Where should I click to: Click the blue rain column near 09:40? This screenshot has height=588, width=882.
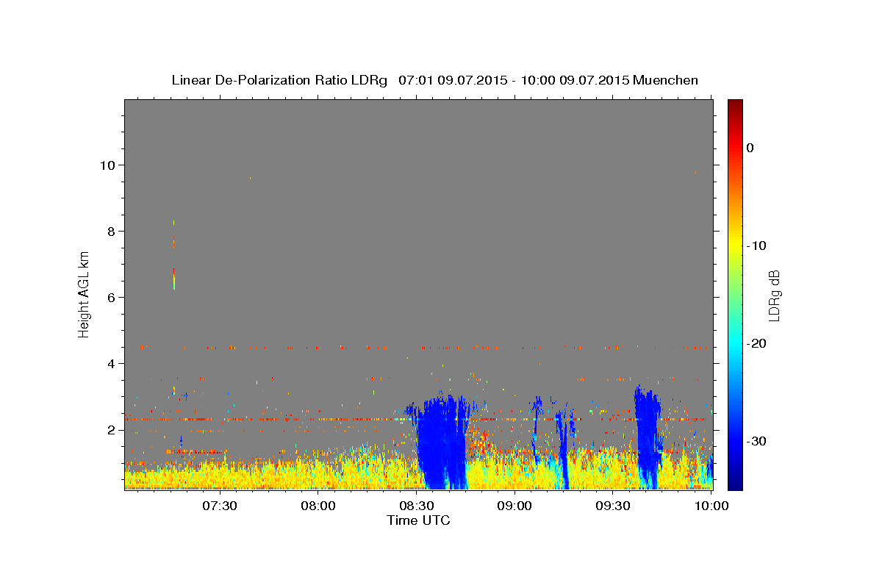648,437
